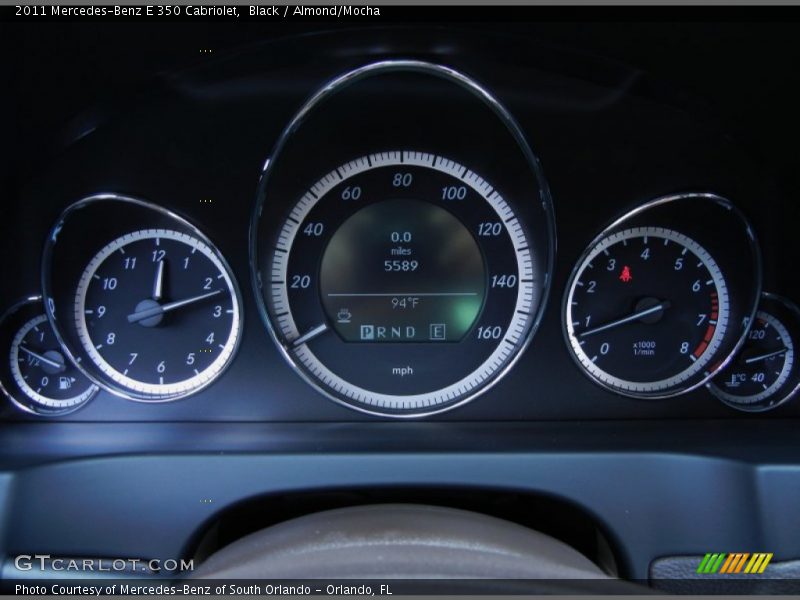Viewport: 800px width, 600px height.
Task: Click the GTCARLOT.COM logo
Action: click(104, 564)
